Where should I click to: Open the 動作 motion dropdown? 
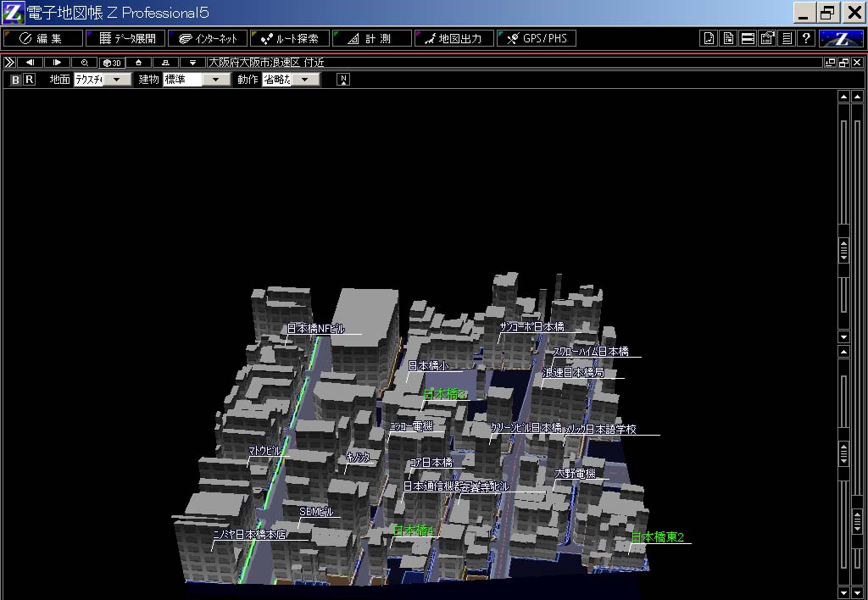point(291,80)
